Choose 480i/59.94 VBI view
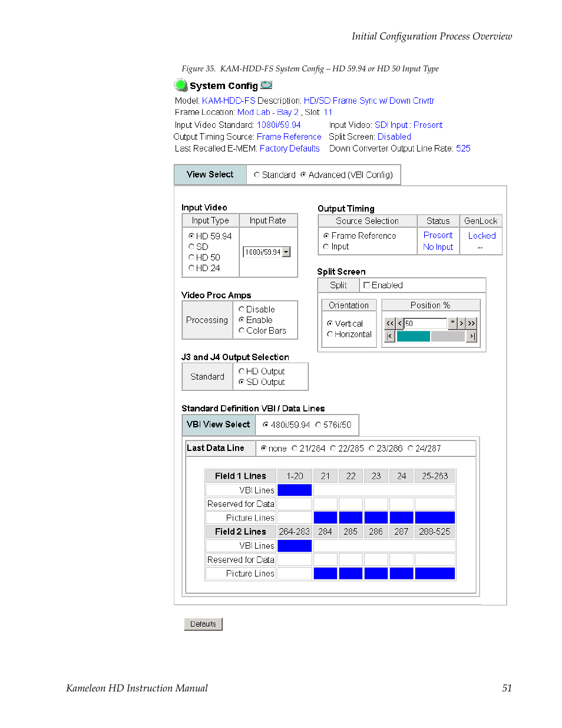Screen dimensions: 562x728 coord(266,424)
